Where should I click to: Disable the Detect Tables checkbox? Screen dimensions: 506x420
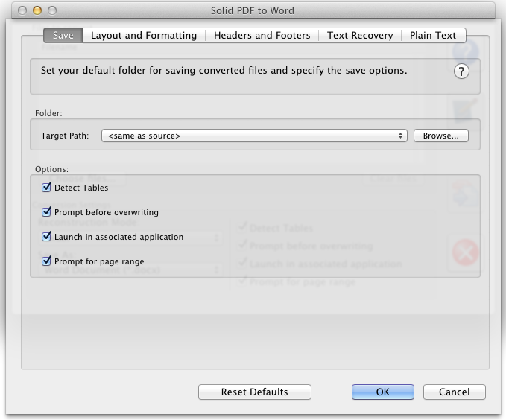coord(47,188)
